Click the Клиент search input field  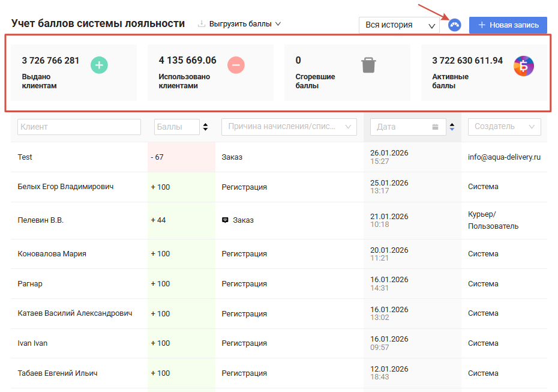click(79, 127)
